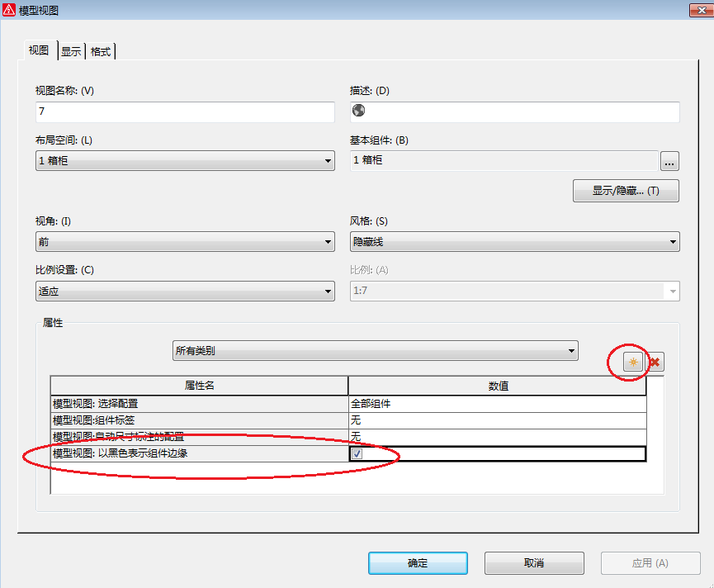
Task: Click the red X delete property icon
Action: click(655, 362)
